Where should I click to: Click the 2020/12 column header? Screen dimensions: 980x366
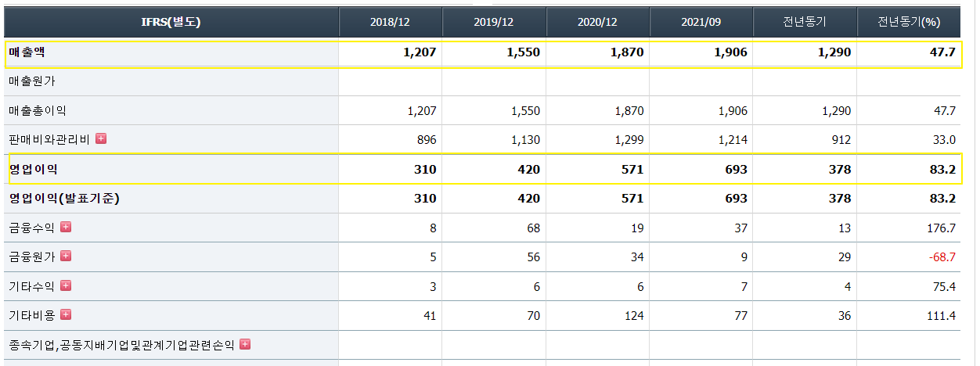coord(598,22)
